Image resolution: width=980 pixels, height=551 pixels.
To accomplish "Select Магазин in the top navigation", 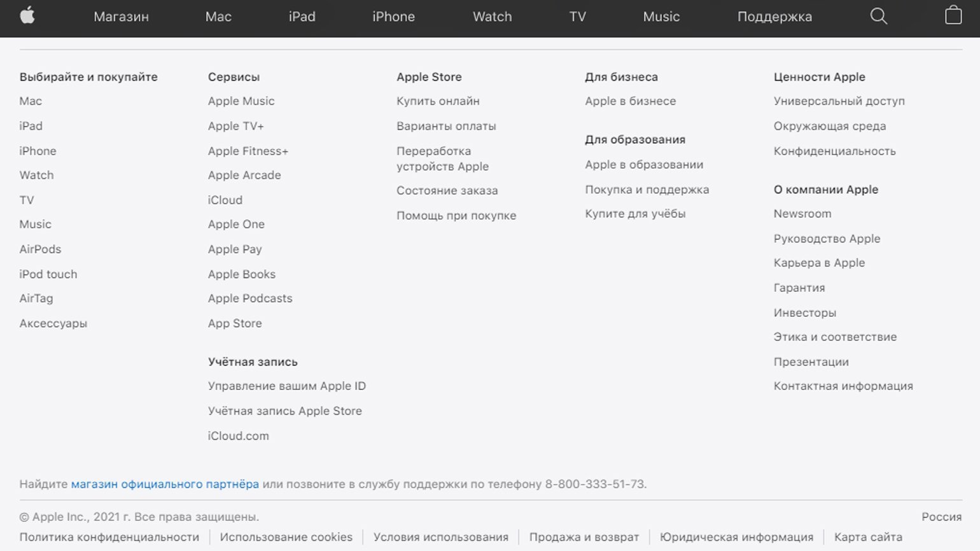I will coord(121,17).
